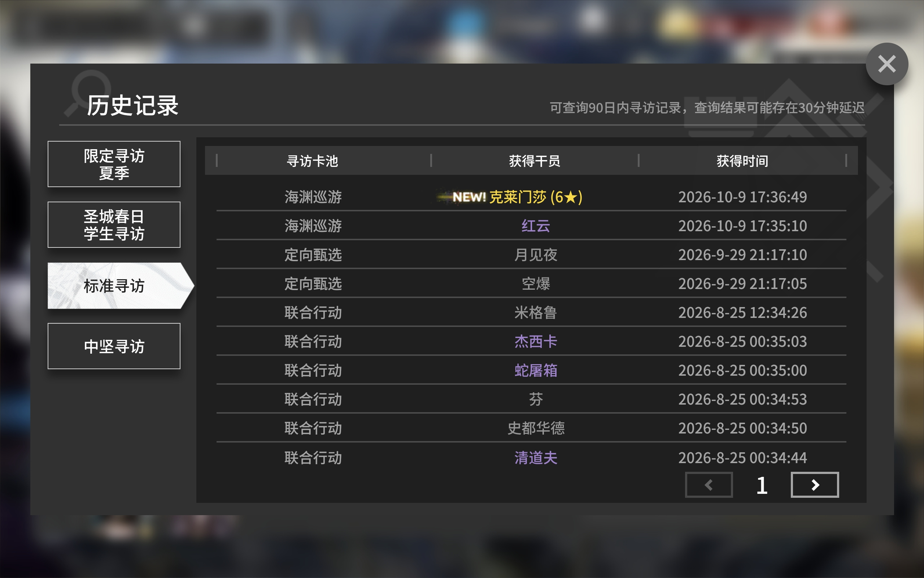The image size is (924, 578).
Task: Switch to the 圣城春日 学生寻访 tab
Action: coord(114,225)
